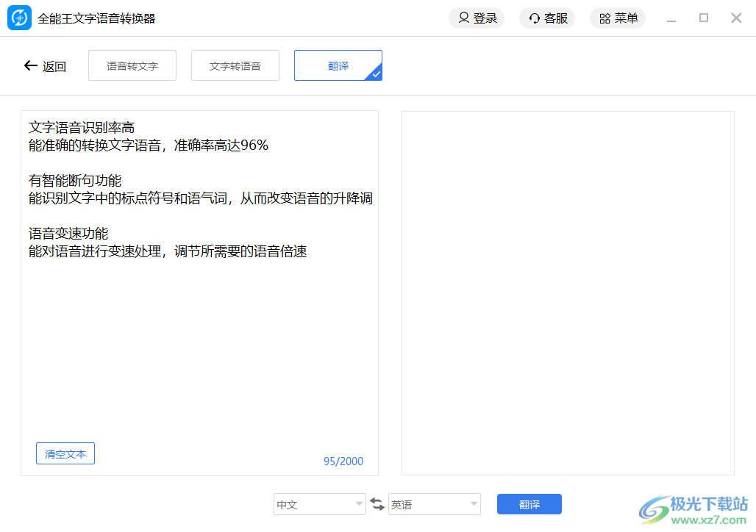Screen dimensions: 756x532
Task: Switch to the 文字转语音 tab
Action: tap(235, 65)
